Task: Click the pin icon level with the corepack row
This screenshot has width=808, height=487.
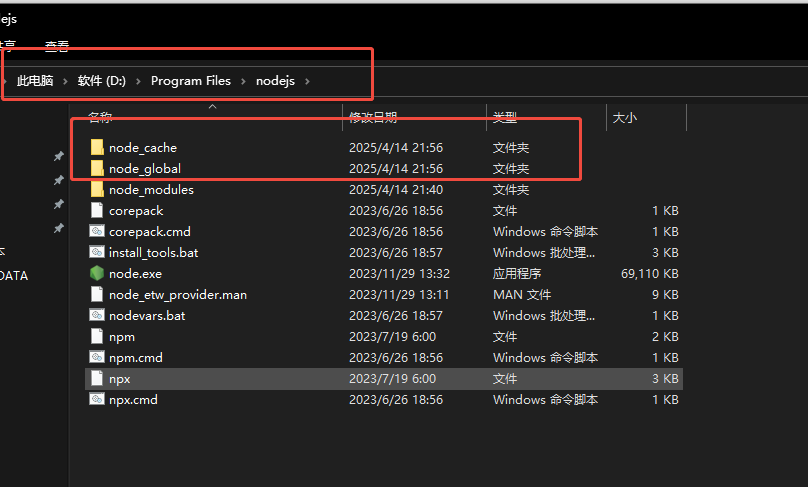Action: coord(59,204)
